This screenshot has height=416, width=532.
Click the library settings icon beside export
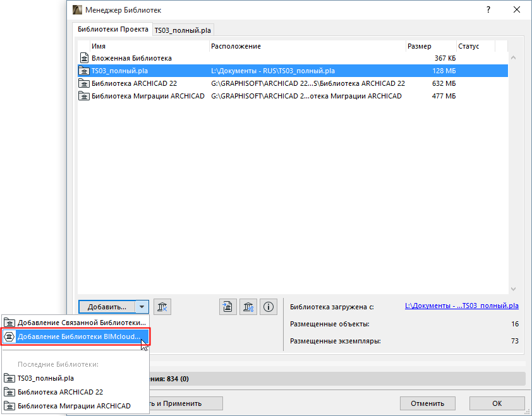(248, 307)
